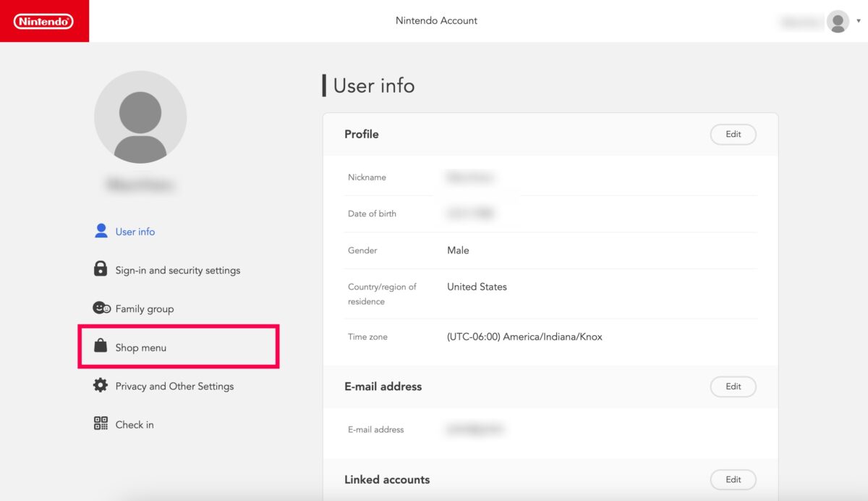Viewport: 868px width, 501px height.
Task: Go to Sign-in and security settings
Action: coord(178,270)
